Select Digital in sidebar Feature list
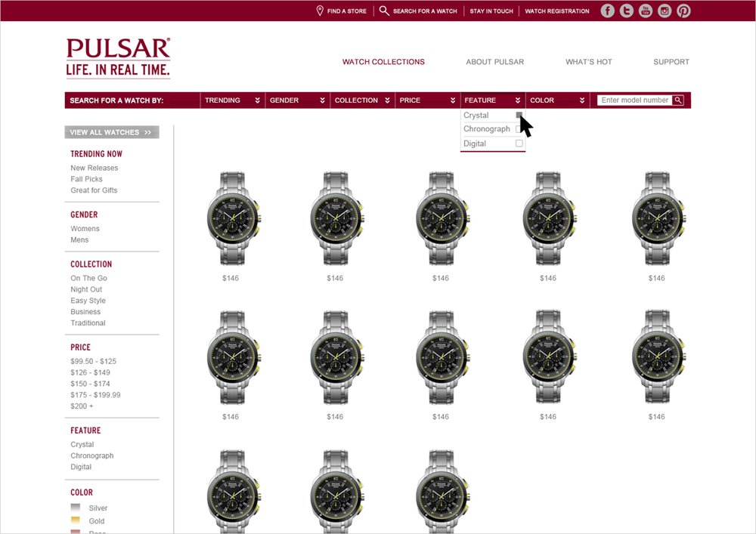Image resolution: width=756 pixels, height=534 pixels. pyautogui.click(x=81, y=467)
